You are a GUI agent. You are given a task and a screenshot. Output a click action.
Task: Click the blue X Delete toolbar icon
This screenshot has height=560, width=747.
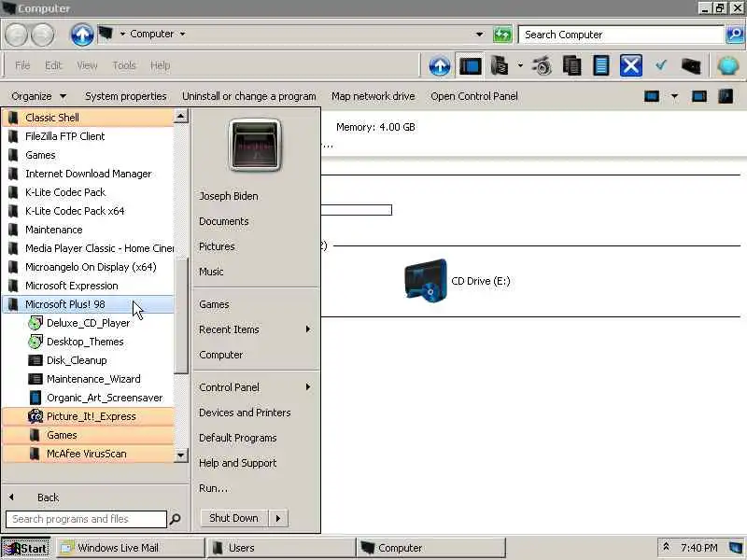pyautogui.click(x=631, y=65)
